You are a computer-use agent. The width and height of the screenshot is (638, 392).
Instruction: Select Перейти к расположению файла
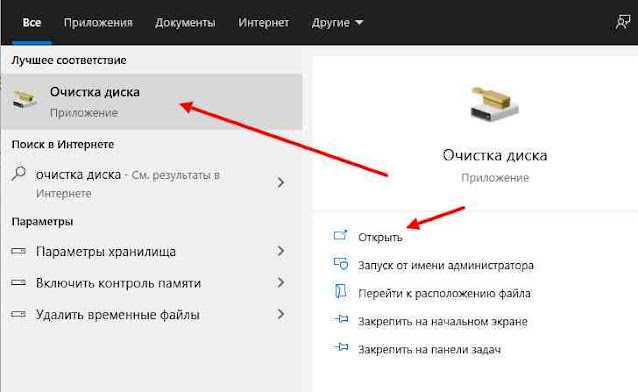tap(444, 293)
